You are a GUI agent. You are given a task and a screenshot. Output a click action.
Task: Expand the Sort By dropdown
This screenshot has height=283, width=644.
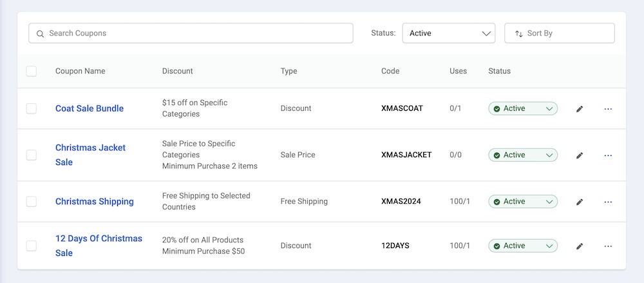click(559, 34)
